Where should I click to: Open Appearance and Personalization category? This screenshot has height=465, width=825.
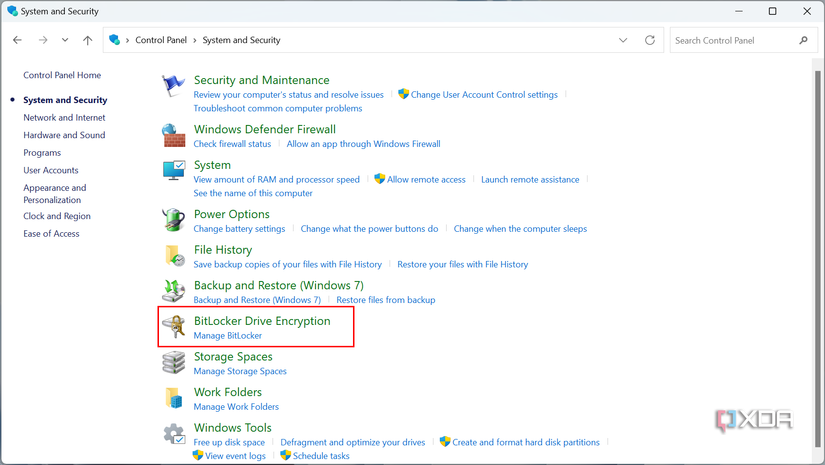[55, 194]
